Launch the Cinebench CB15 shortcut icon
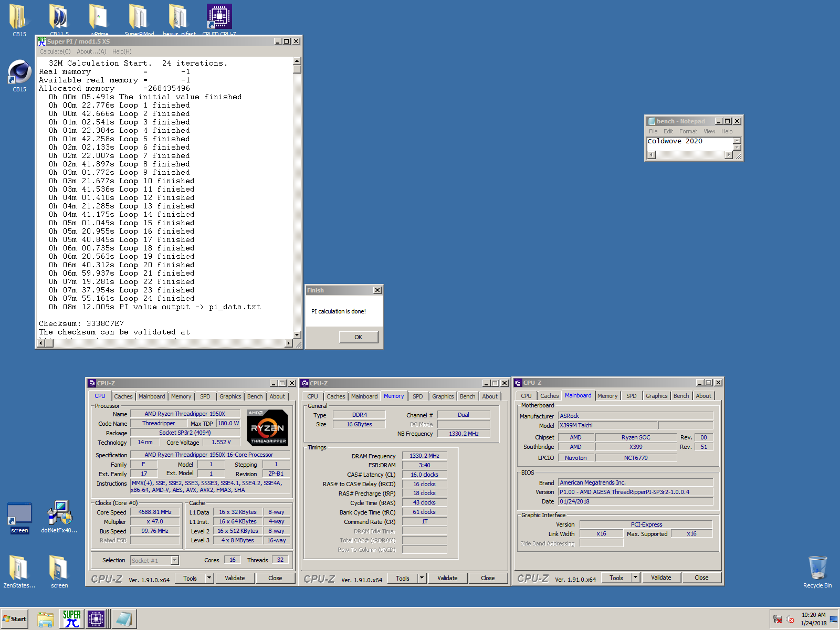The height and width of the screenshot is (630, 840). (19, 76)
